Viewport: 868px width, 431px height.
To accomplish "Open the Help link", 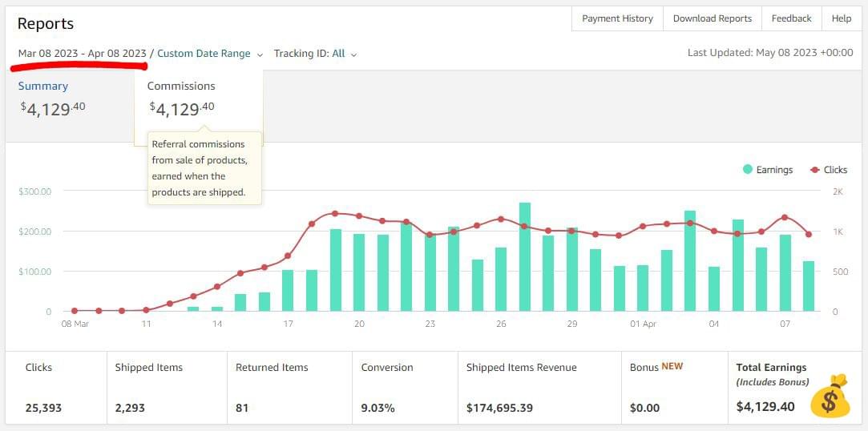I will click(841, 18).
